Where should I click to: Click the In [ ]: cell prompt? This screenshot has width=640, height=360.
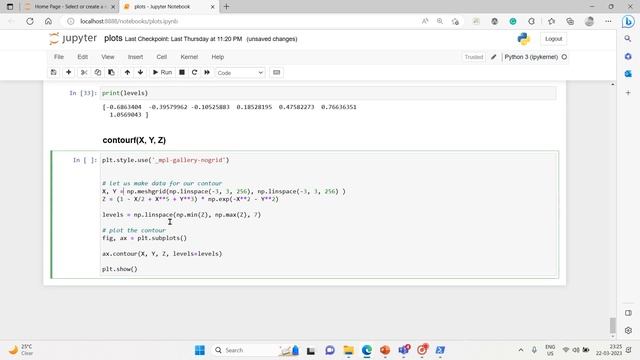[x=84, y=160]
